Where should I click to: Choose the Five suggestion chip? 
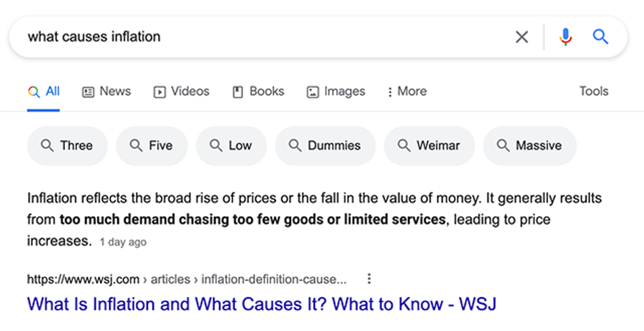click(152, 146)
